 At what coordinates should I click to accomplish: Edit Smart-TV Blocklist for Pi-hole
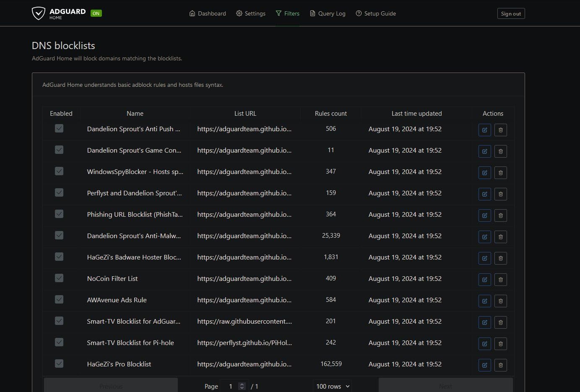point(484,344)
